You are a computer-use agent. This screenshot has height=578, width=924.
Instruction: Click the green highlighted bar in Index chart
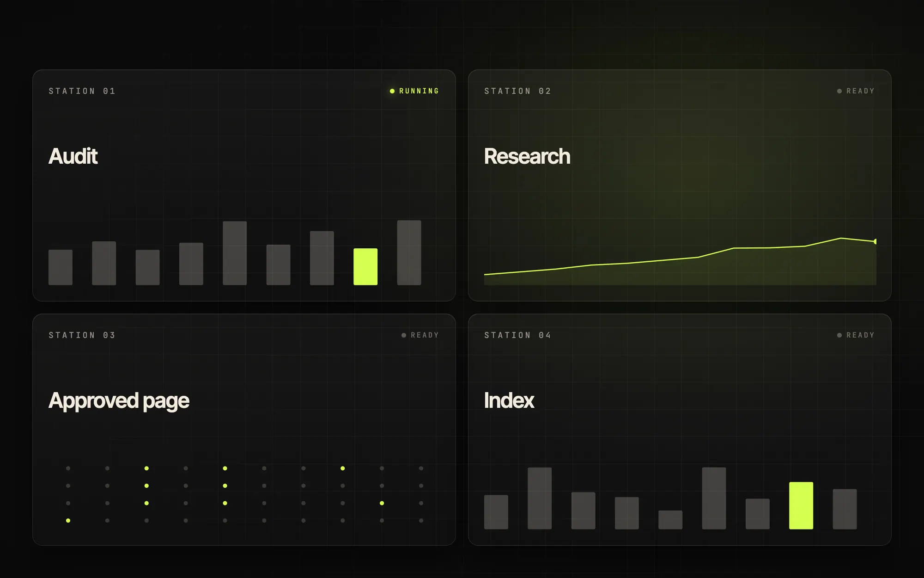click(x=801, y=505)
